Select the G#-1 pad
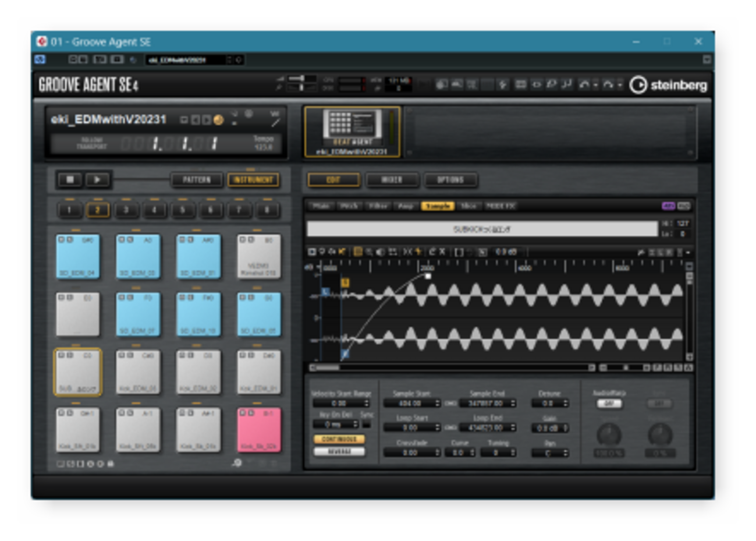 pos(78,430)
